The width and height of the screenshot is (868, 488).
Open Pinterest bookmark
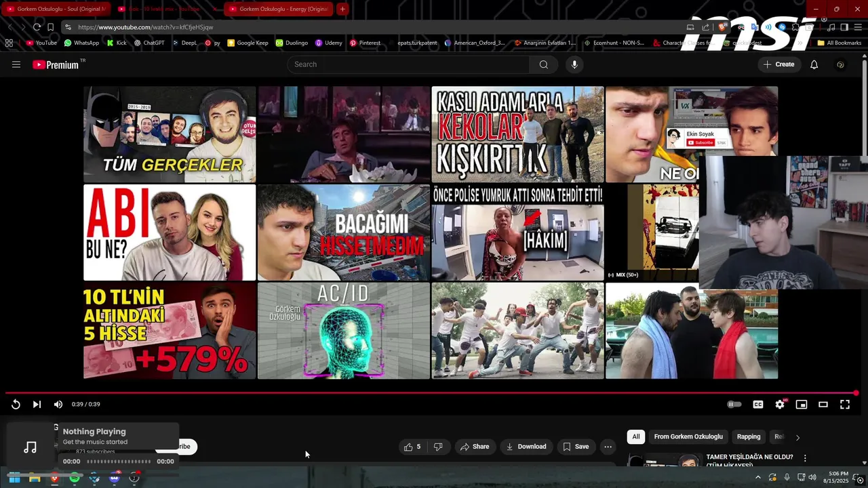(365, 43)
